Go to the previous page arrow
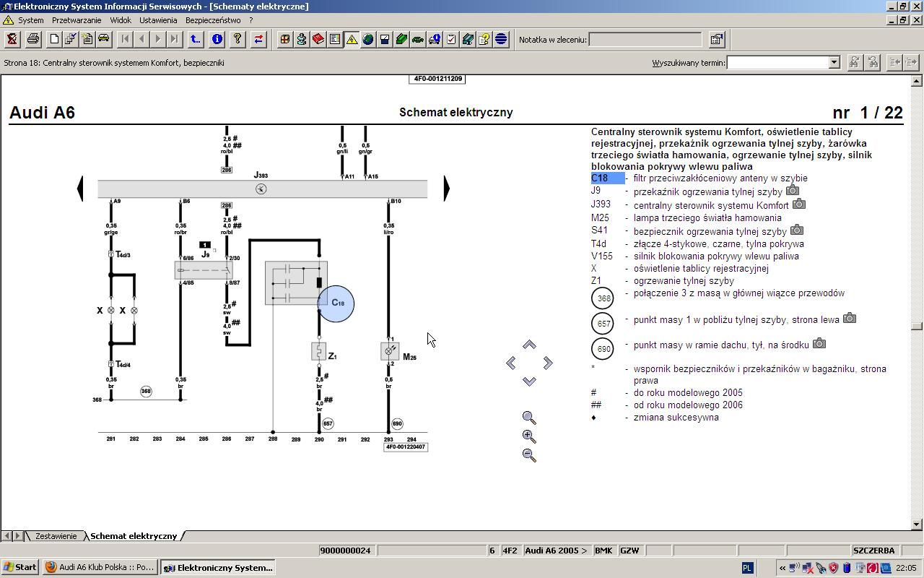 pyautogui.click(x=141, y=39)
